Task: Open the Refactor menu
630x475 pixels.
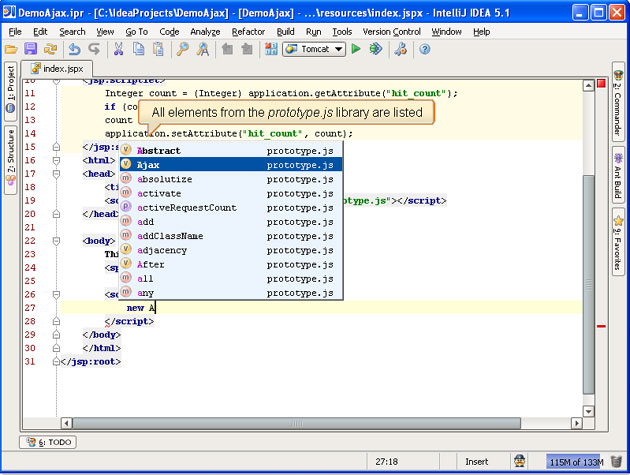Action: tap(248, 32)
